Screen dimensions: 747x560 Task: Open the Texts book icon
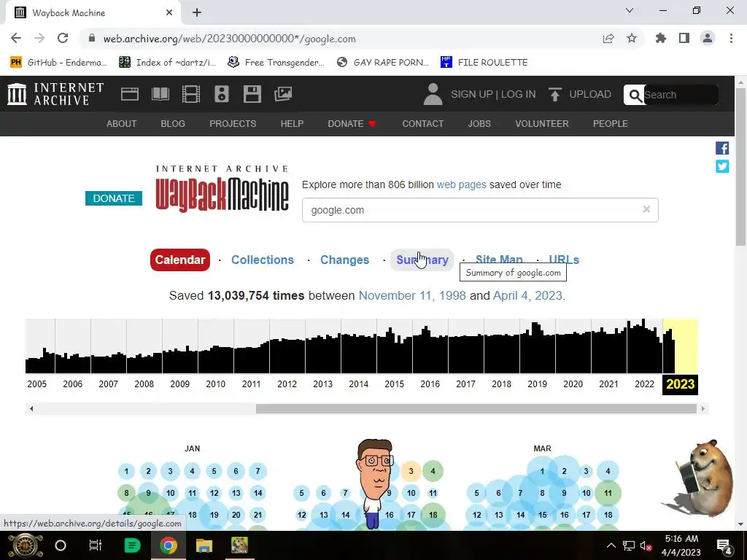pos(160,94)
